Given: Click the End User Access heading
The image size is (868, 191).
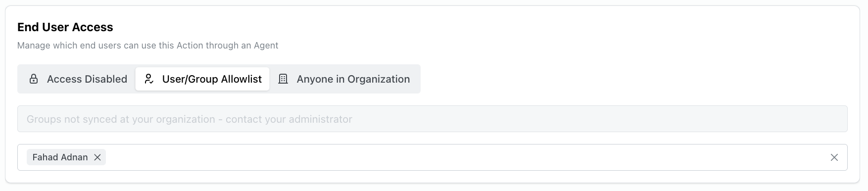Looking at the screenshot, I should [x=65, y=27].
